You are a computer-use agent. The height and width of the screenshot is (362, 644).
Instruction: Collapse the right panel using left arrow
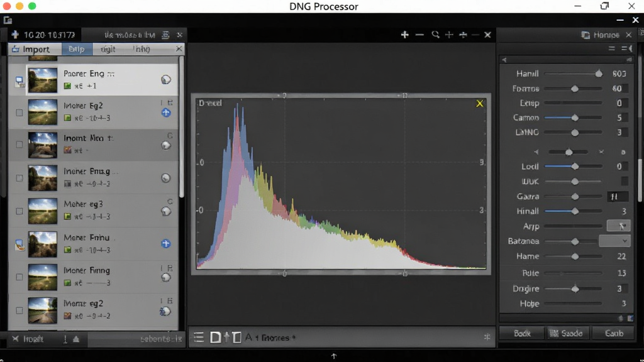[x=504, y=60]
